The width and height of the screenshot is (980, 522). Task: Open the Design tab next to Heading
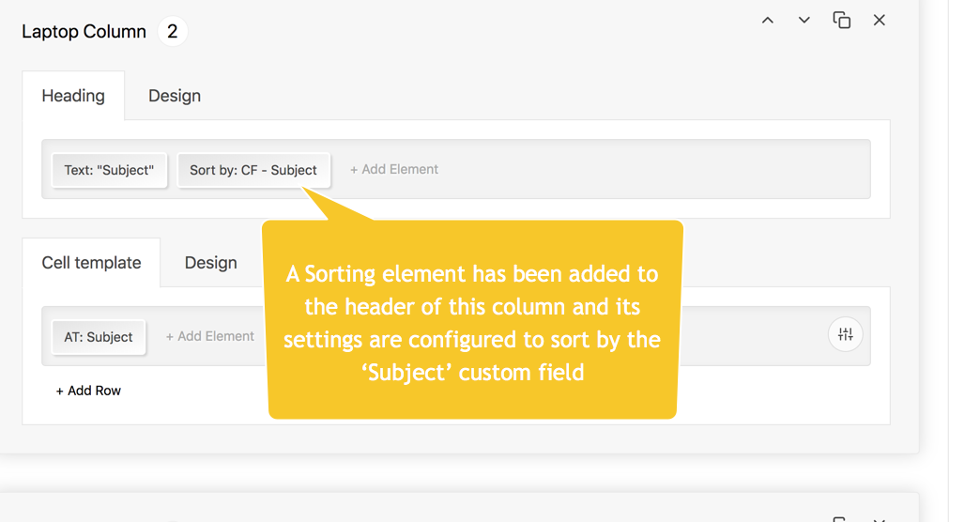tap(175, 96)
